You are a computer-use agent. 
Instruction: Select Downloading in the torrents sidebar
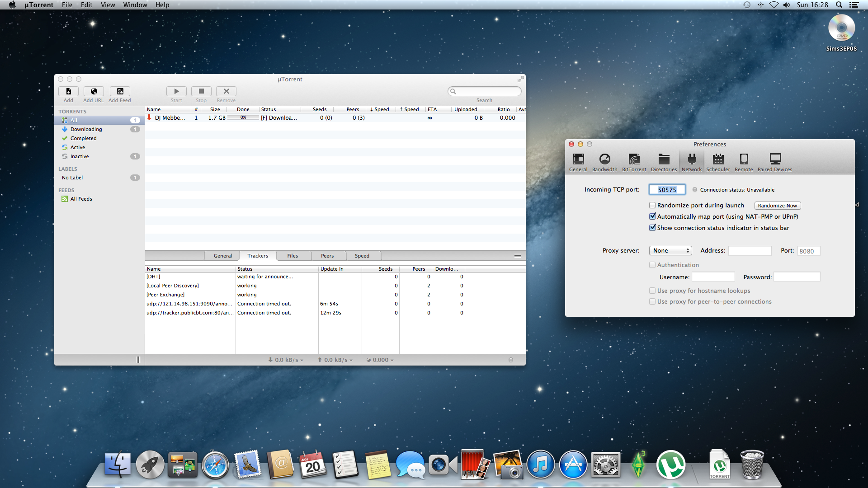click(x=86, y=129)
